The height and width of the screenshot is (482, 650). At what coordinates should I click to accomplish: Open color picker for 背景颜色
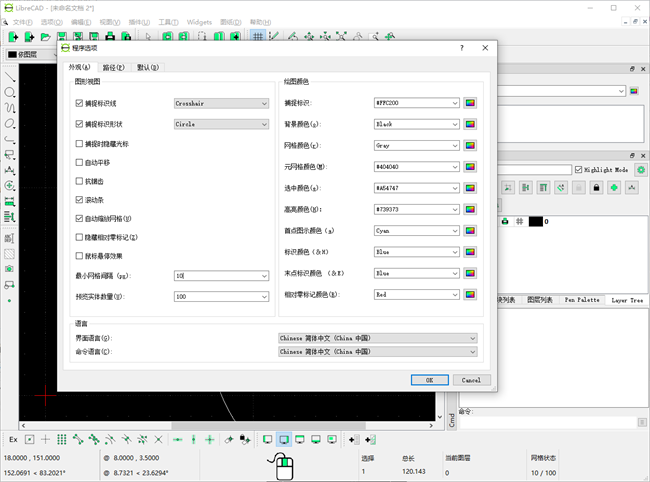click(x=470, y=124)
